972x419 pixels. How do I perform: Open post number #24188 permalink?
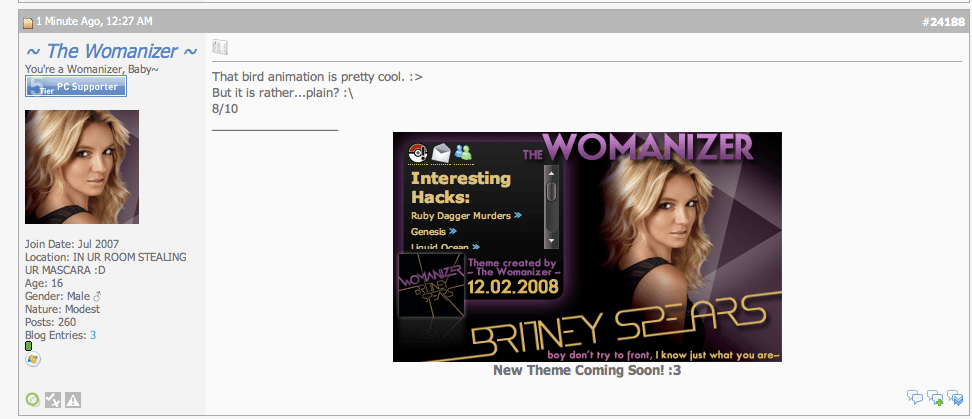pos(943,22)
